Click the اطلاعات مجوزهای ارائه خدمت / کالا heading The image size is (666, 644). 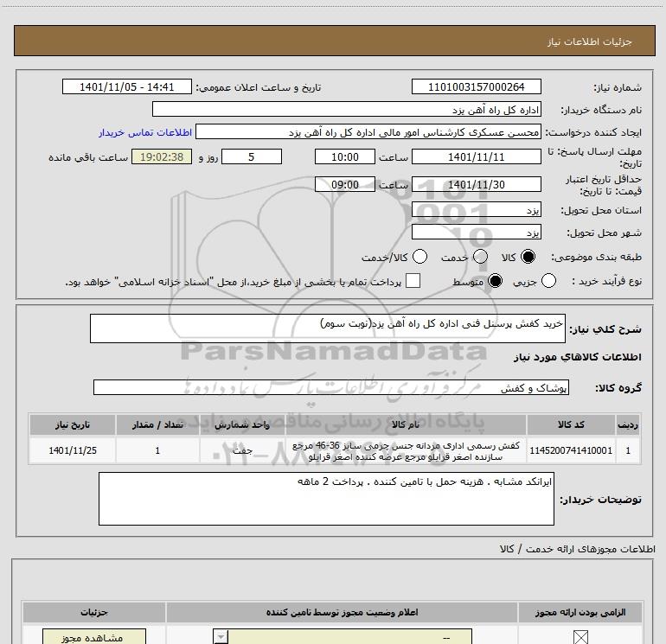578,549
